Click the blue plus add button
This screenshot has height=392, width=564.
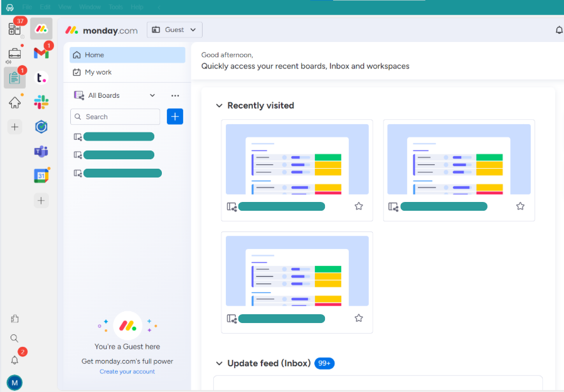tap(175, 117)
